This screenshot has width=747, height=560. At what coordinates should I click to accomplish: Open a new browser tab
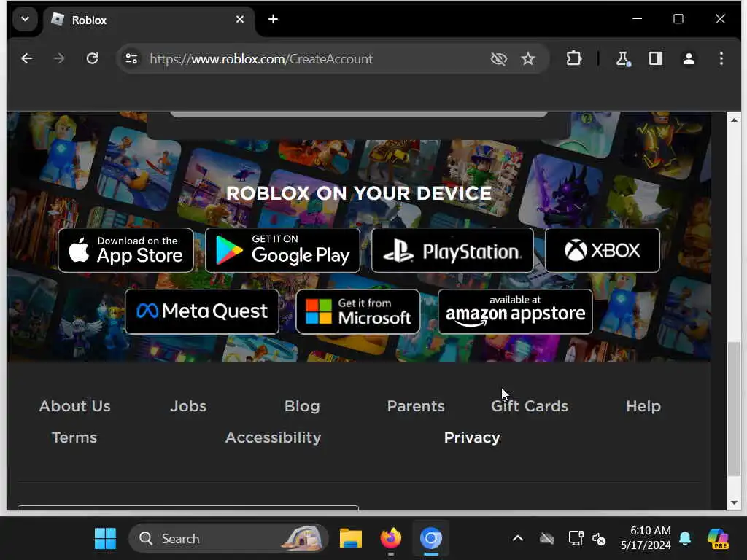tap(273, 19)
